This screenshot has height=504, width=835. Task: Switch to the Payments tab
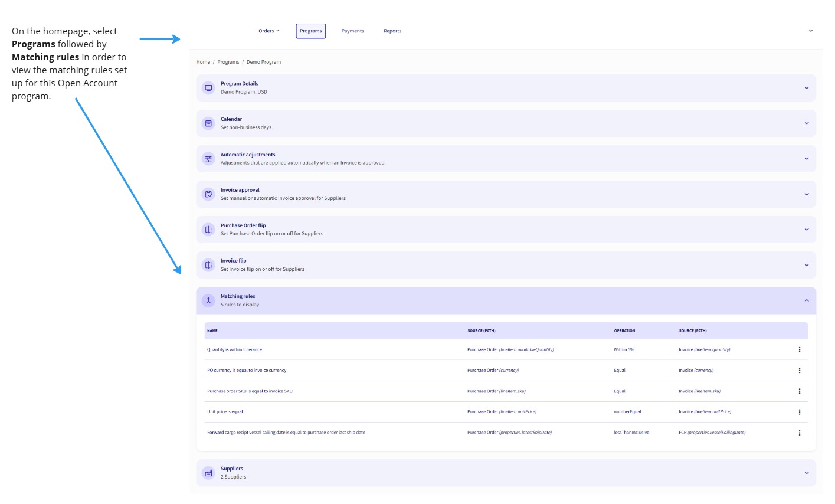[352, 31]
